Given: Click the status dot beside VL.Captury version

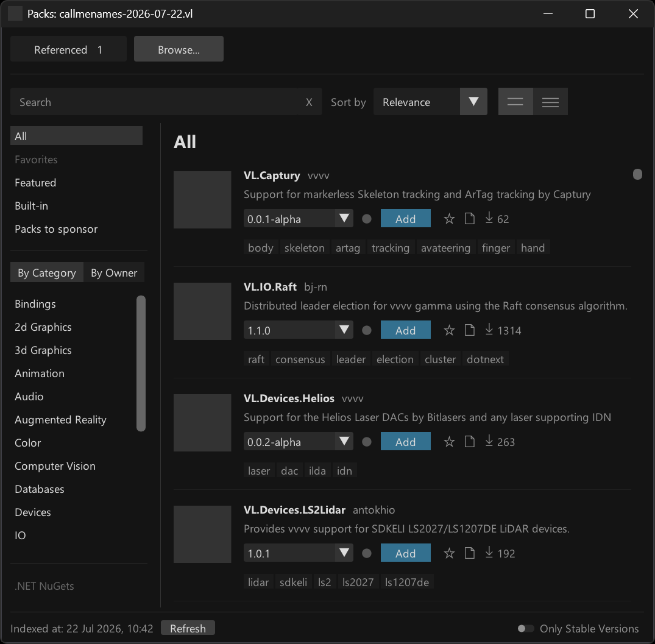Looking at the screenshot, I should (367, 219).
